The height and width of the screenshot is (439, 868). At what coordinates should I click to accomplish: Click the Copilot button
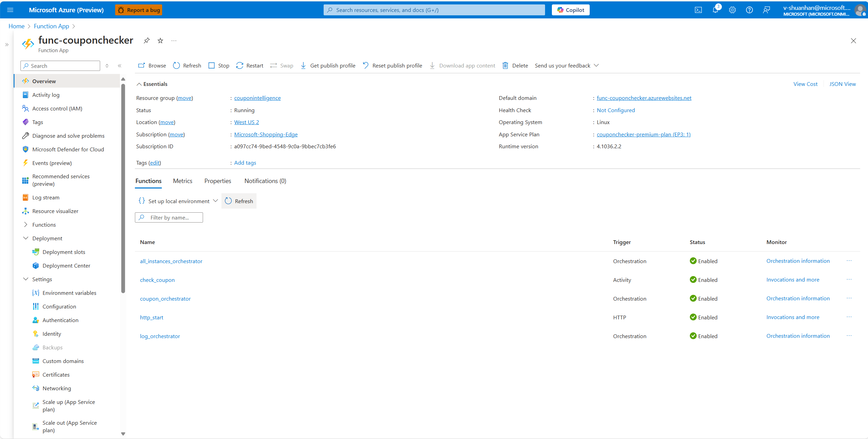571,10
